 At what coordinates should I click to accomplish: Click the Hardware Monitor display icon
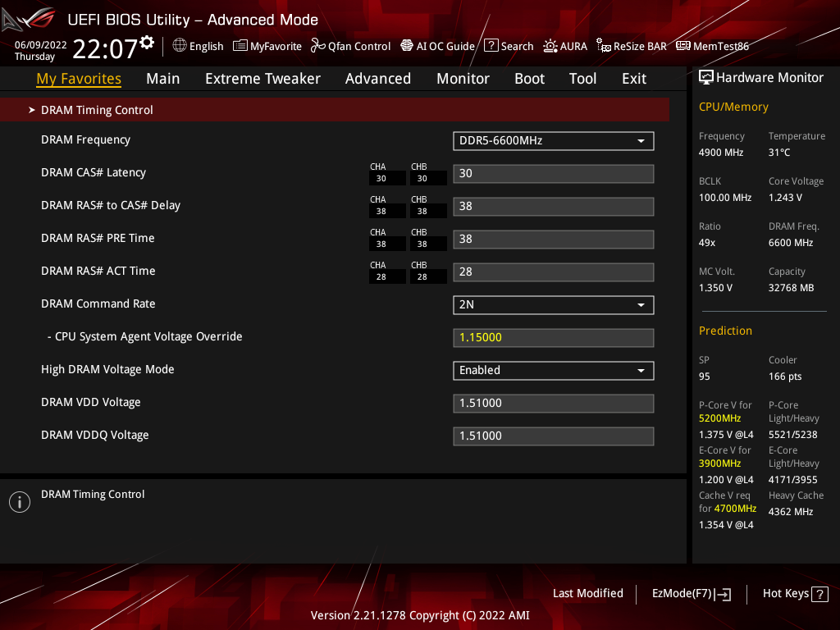point(706,78)
